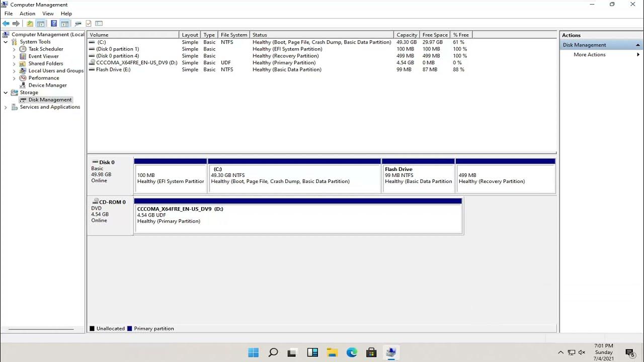Open Search from the taskbar magnifier icon

point(273,352)
